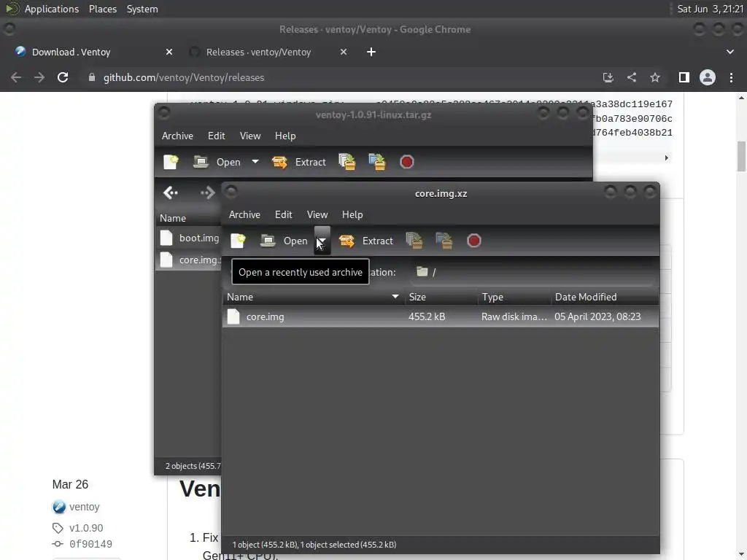The height and width of the screenshot is (560, 747).
Task: Click page vertical scrollbar thumb
Action: coord(741,156)
